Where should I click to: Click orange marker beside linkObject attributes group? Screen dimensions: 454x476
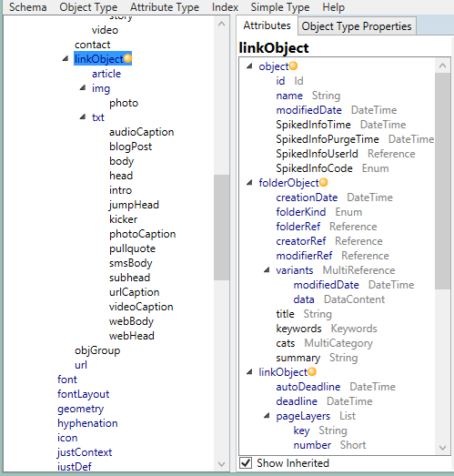point(312,371)
